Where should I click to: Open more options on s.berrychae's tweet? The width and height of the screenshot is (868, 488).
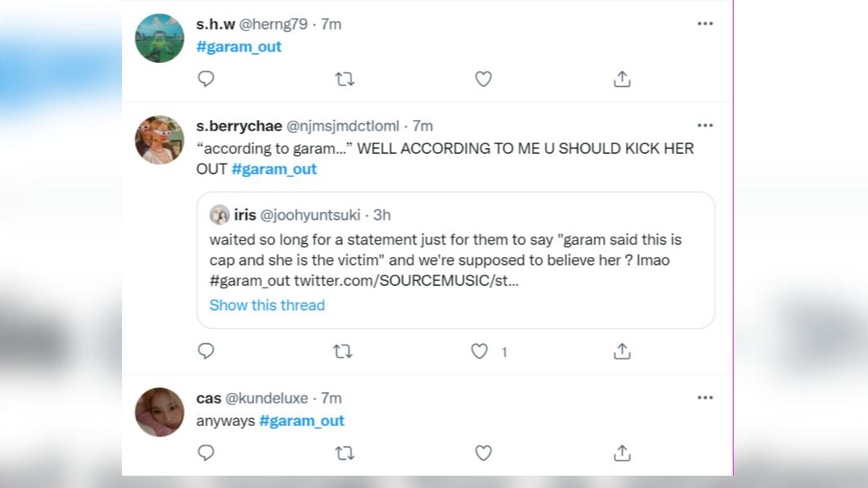[x=705, y=125]
